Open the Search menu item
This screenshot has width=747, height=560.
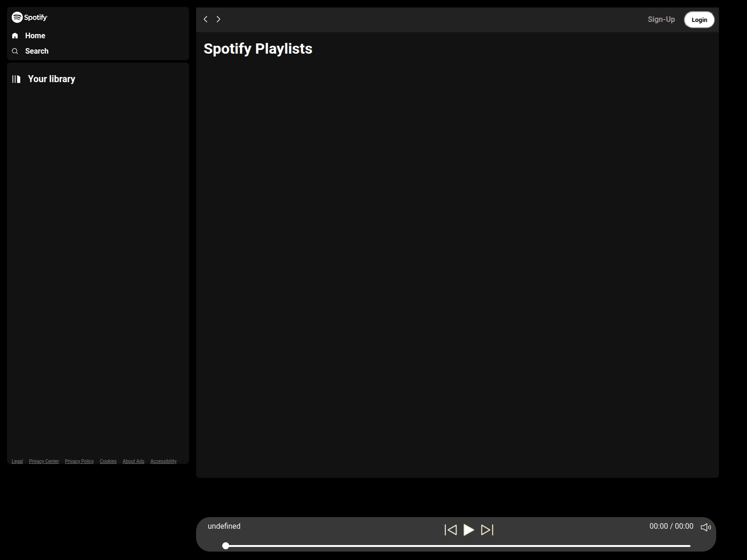[37, 51]
